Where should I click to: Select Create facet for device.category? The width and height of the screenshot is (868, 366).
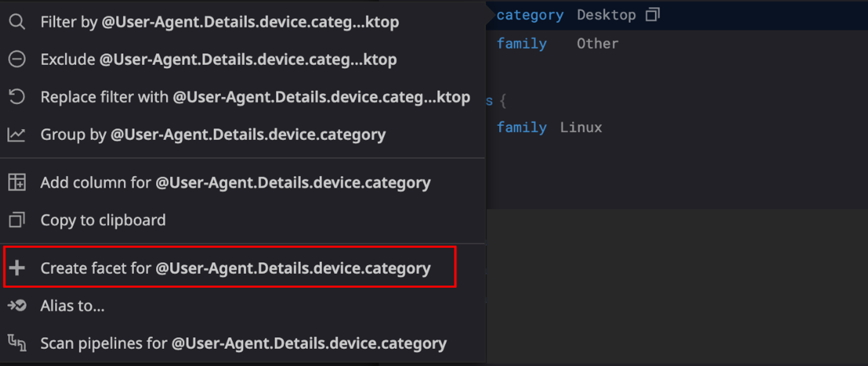click(236, 267)
